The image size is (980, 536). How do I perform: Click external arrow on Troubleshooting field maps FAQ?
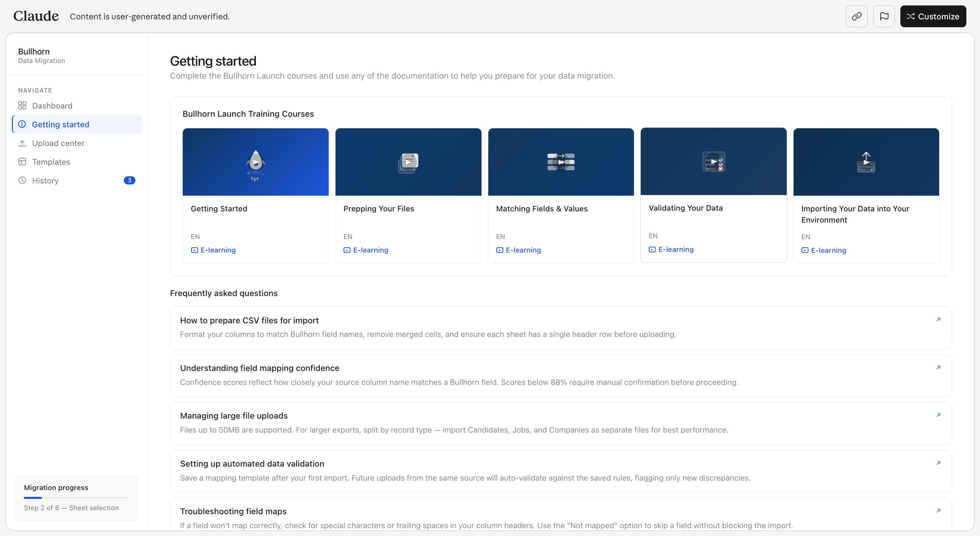click(938, 510)
